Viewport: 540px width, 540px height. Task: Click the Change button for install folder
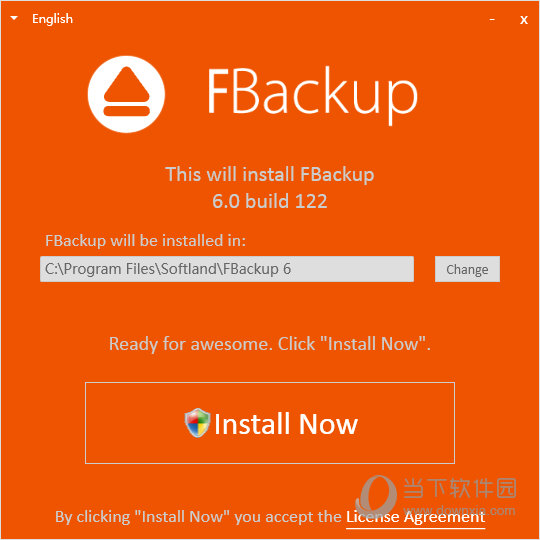[467, 269]
